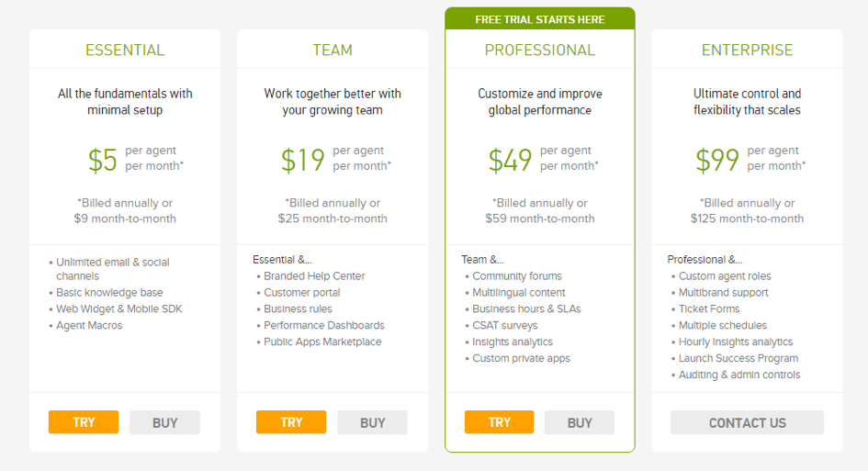The image size is (868, 471).
Task: Click the $49 Professional price
Action: (510, 161)
